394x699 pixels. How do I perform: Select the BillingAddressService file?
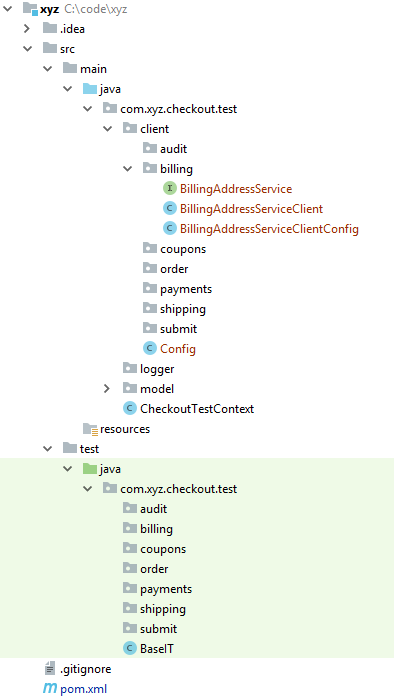236,189
